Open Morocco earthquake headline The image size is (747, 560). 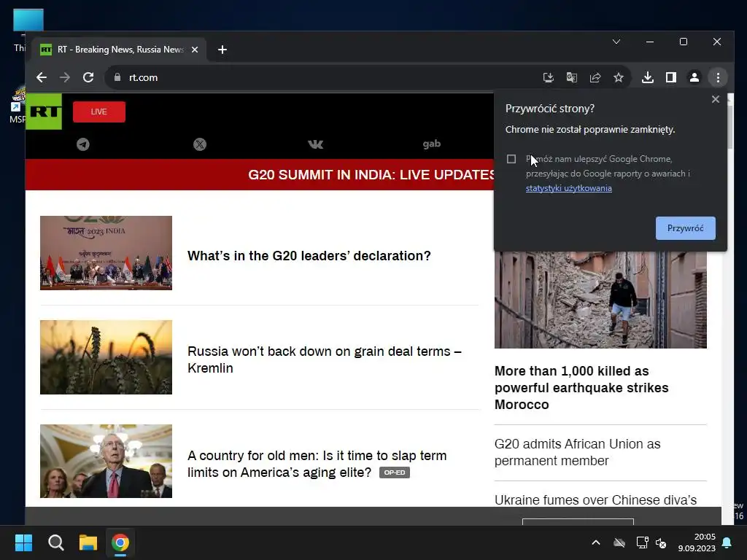point(581,388)
